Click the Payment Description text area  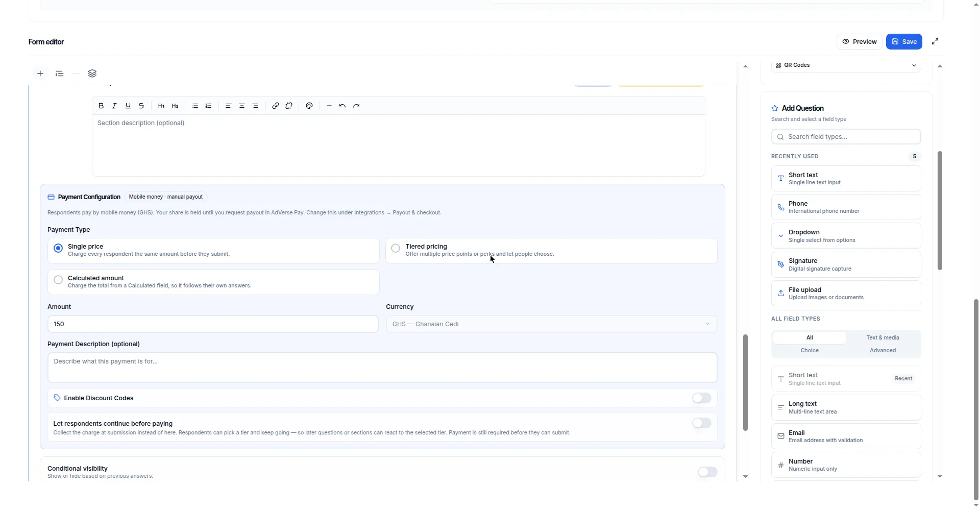(x=382, y=368)
